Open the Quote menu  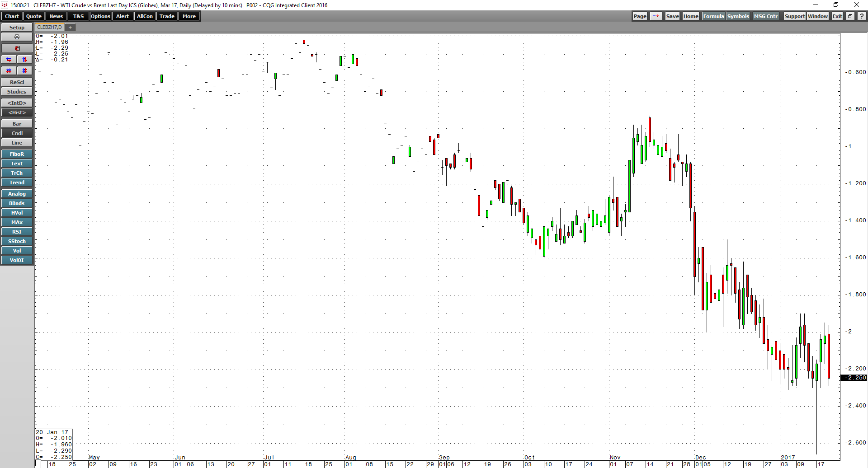click(x=34, y=16)
